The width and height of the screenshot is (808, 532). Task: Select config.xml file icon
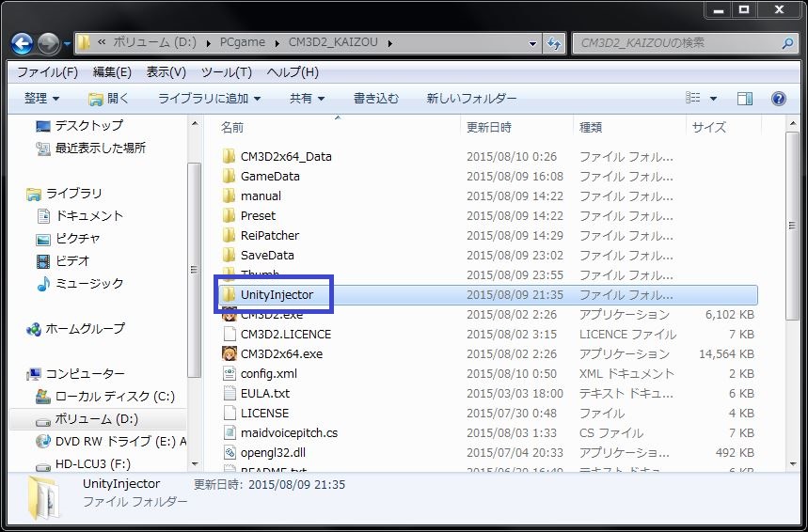point(229,374)
